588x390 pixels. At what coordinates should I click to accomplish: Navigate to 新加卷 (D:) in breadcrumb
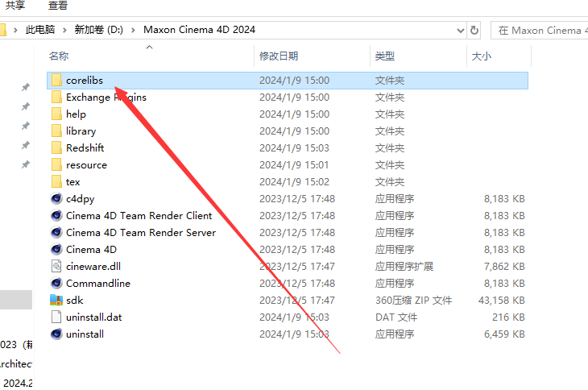click(98, 30)
